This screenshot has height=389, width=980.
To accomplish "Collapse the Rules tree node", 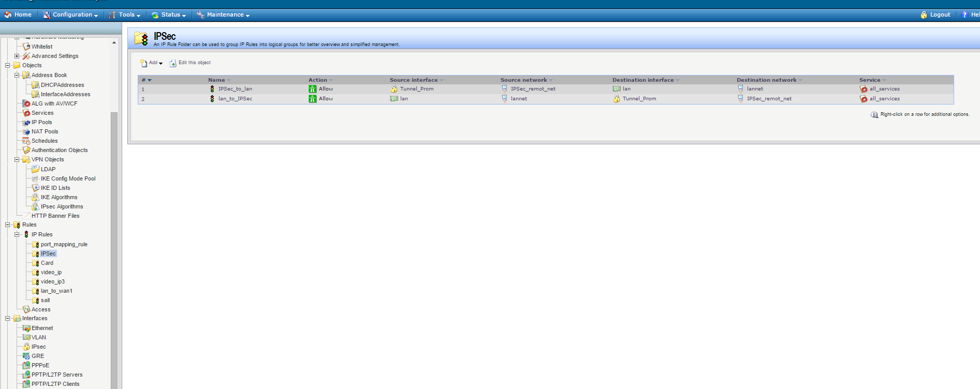I will tap(8, 225).
